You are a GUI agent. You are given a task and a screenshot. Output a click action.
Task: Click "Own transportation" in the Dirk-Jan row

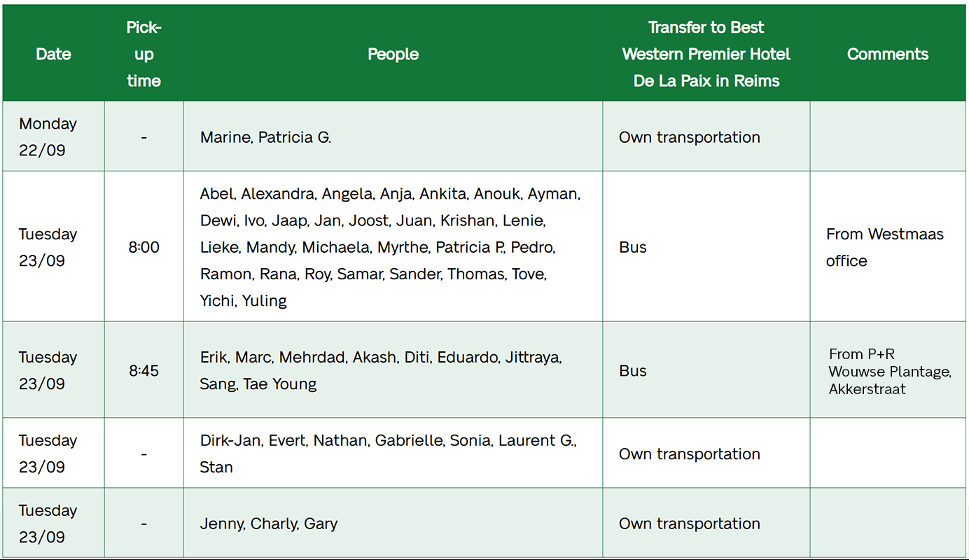tap(689, 454)
